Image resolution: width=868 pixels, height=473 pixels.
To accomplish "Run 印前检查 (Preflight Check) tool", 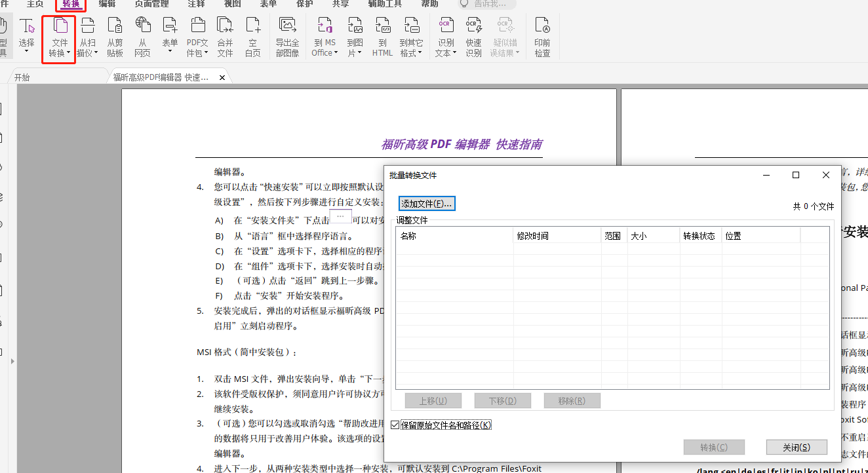I will [x=543, y=37].
